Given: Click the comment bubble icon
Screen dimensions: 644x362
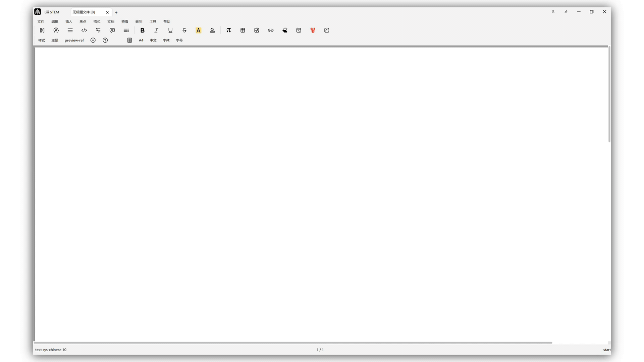Looking at the screenshot, I should pyautogui.click(x=112, y=30).
